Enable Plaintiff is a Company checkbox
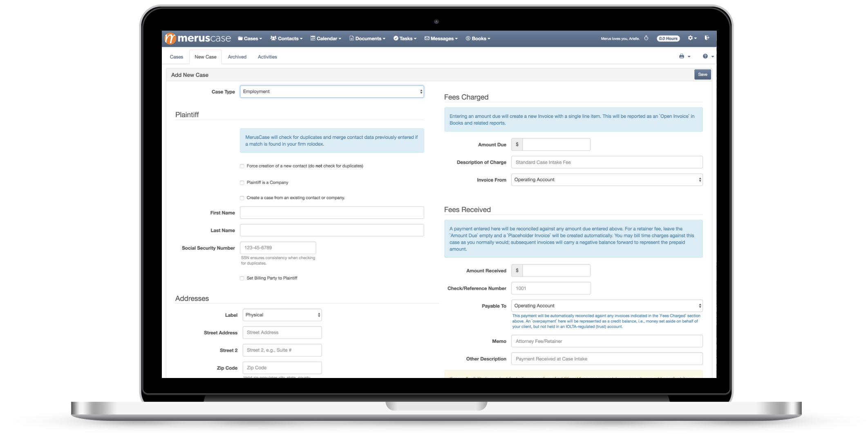Screen dimensions: 868x438 click(x=242, y=182)
